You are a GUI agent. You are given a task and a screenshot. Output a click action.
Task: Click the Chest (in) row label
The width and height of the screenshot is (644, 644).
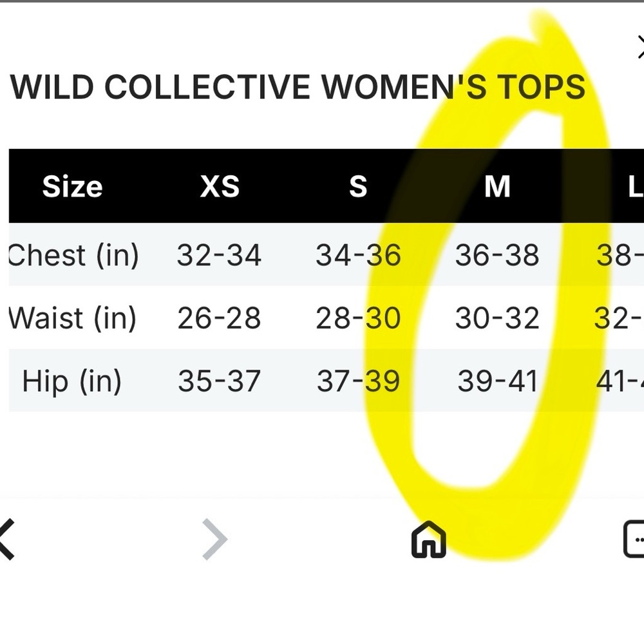click(x=73, y=255)
